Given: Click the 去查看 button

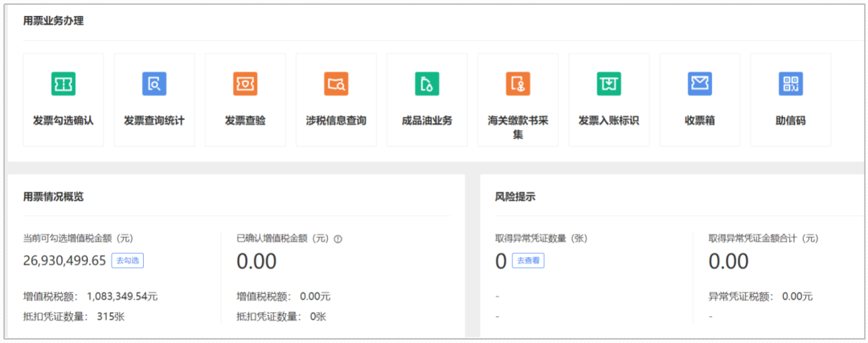Looking at the screenshot, I should click(x=528, y=260).
